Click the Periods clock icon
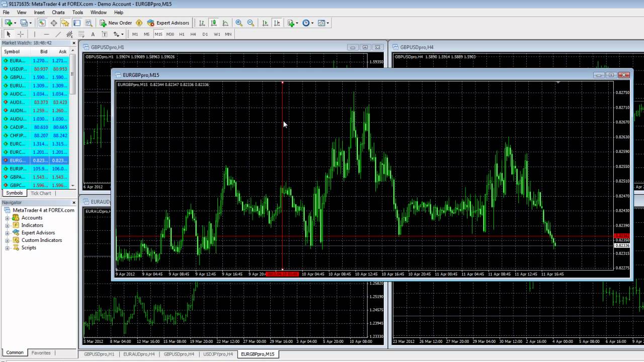The image size is (644, 362). pyautogui.click(x=306, y=23)
